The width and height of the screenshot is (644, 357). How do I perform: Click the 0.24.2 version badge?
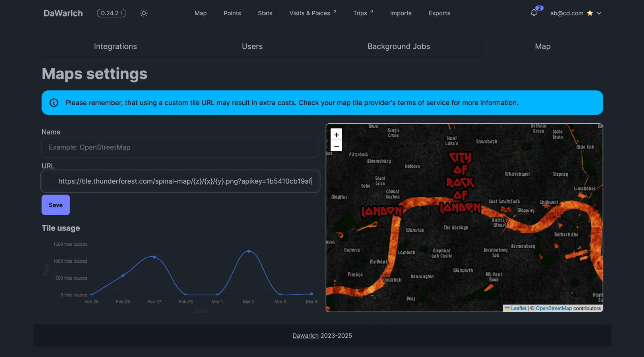click(111, 13)
